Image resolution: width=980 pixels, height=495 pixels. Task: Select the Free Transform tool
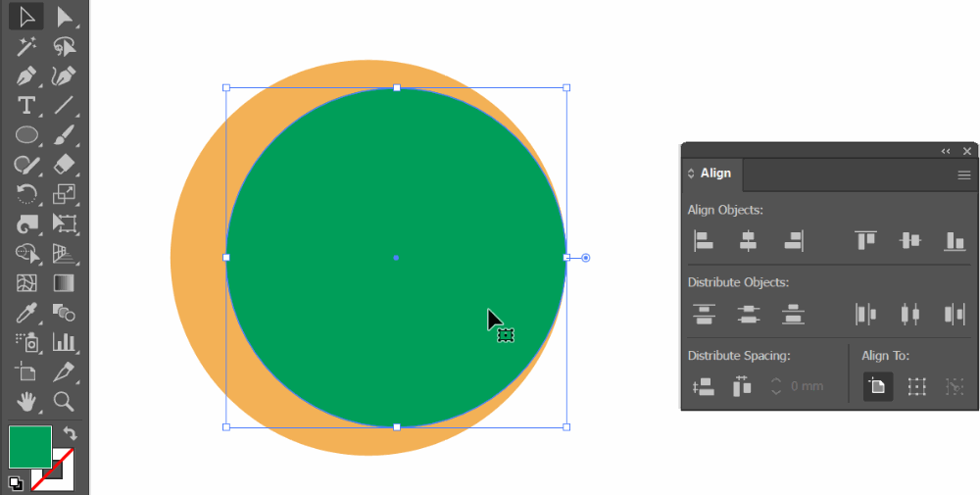pyautogui.click(x=65, y=223)
